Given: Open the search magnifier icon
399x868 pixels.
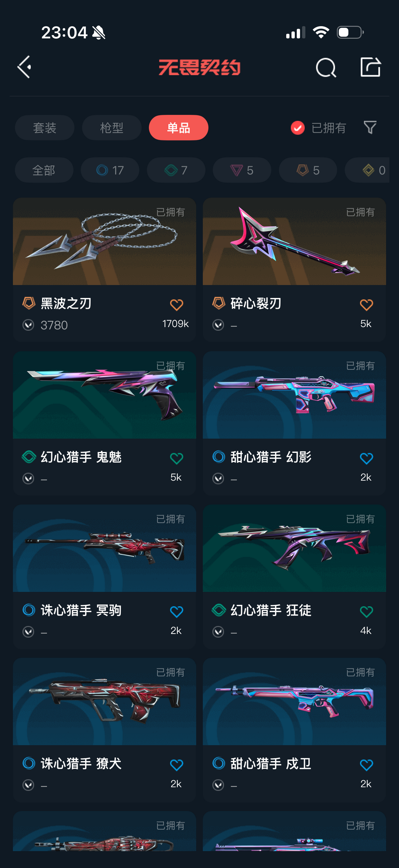Looking at the screenshot, I should [x=326, y=68].
